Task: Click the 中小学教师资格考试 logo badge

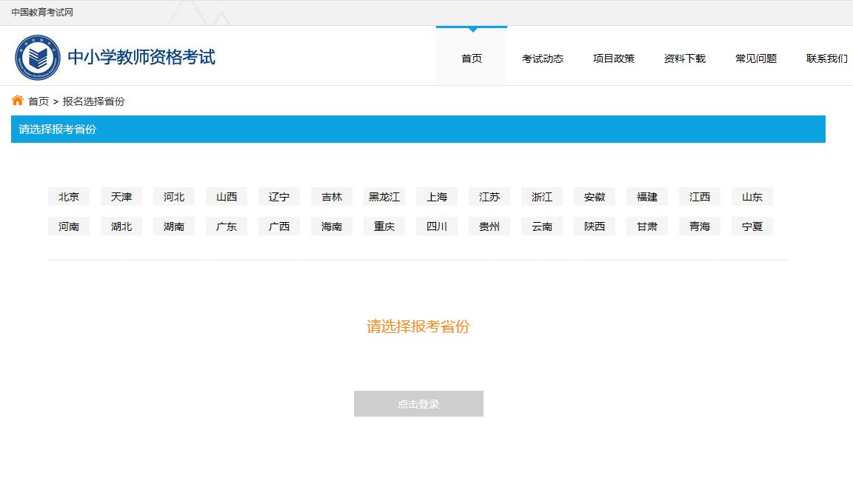Action: [38, 56]
